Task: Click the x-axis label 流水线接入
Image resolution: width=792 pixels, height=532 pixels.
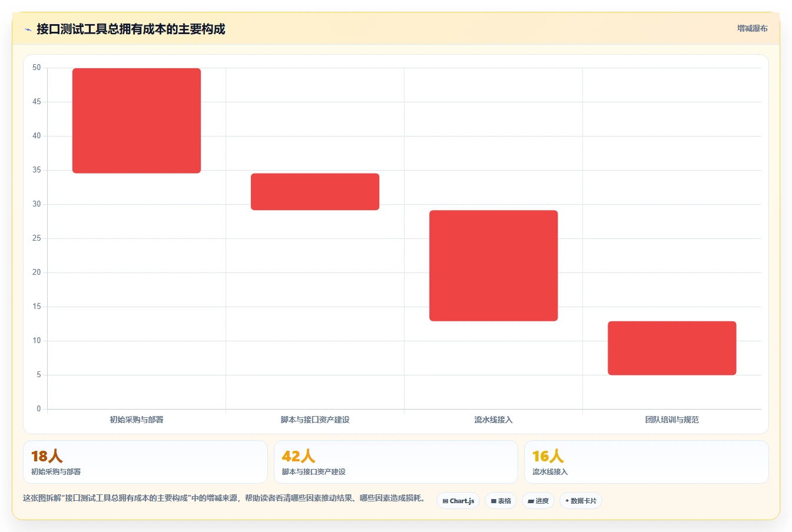Action: point(493,420)
